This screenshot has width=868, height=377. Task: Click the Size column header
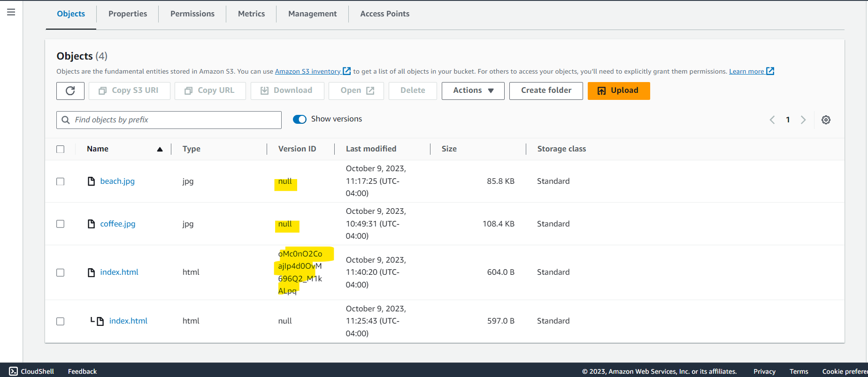point(449,149)
